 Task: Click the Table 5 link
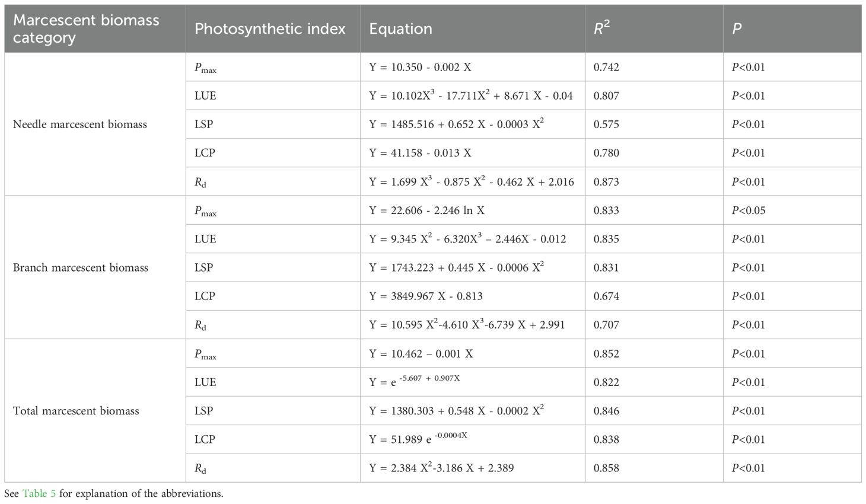tap(39, 493)
